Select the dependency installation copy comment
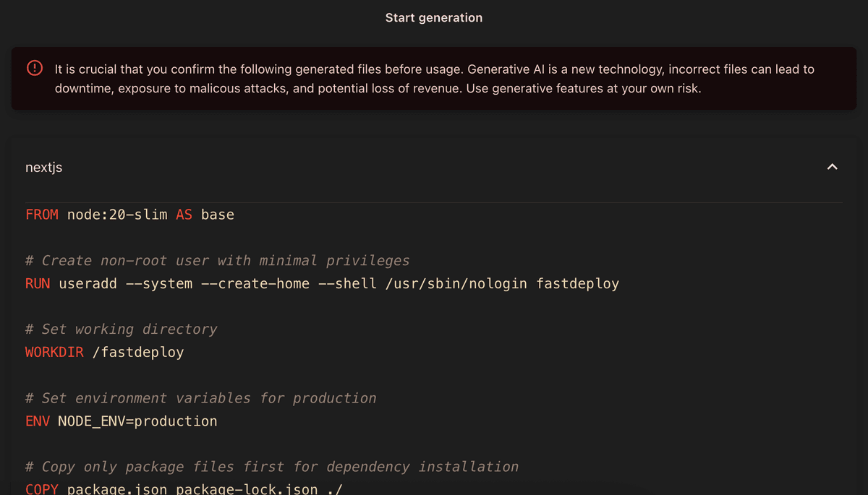Screen dimensions: 868x495 pos(271,466)
